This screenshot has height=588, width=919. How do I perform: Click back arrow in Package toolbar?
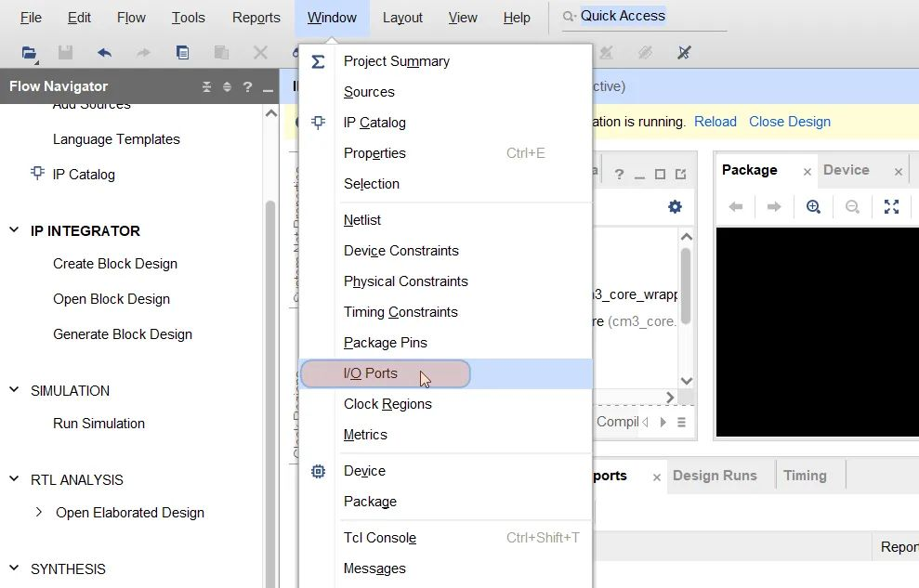tap(736, 207)
